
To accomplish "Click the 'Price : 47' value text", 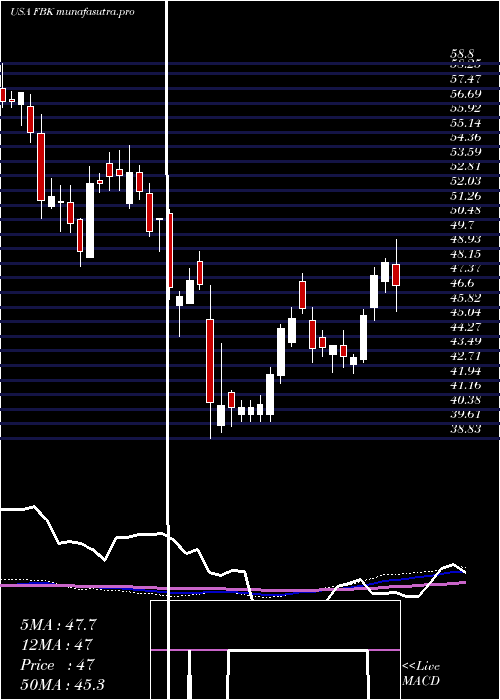I will [x=57, y=665].
